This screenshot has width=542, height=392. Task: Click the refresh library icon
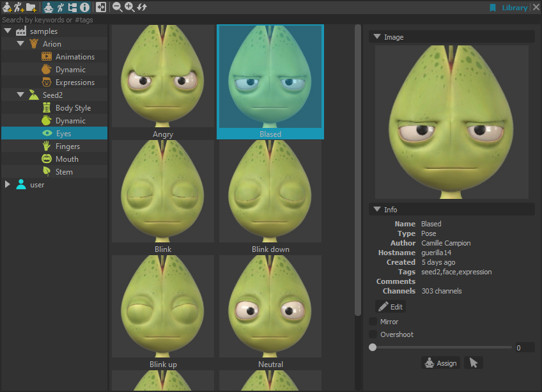point(142,8)
